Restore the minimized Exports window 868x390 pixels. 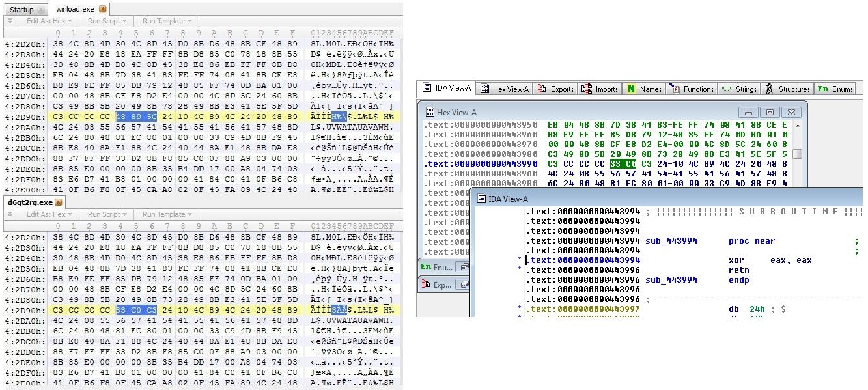(x=464, y=285)
